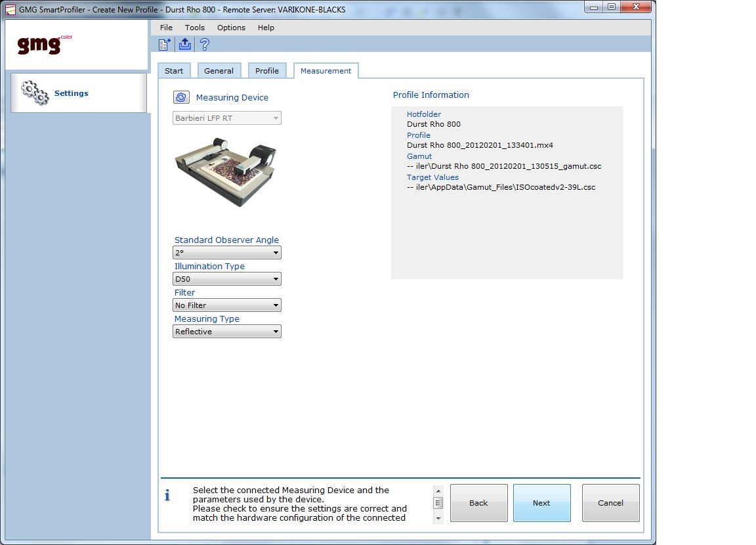The image size is (756, 545).
Task: Expand the Standard Observer Angle dropdown
Action: pos(226,253)
